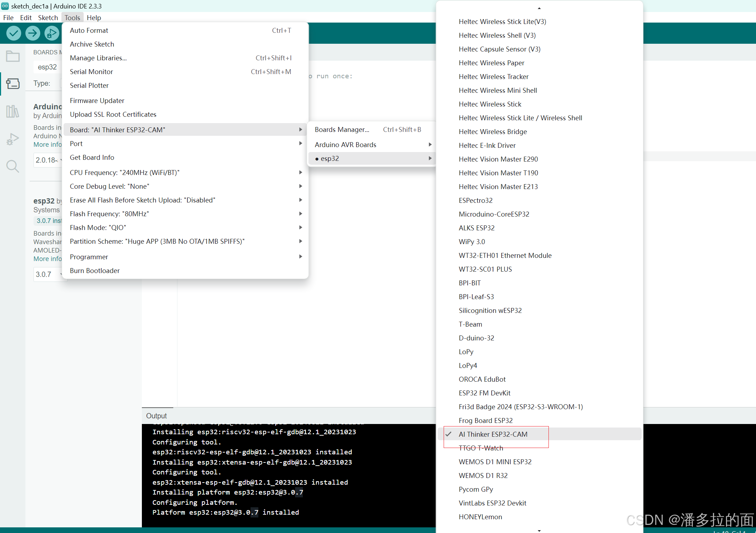This screenshot has height=533, width=756.
Task: Click Burn Bootloader entry
Action: [x=95, y=271]
